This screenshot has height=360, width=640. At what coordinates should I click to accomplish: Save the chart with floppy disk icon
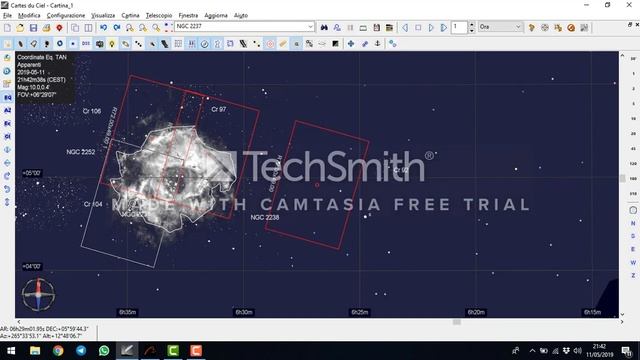33,28
